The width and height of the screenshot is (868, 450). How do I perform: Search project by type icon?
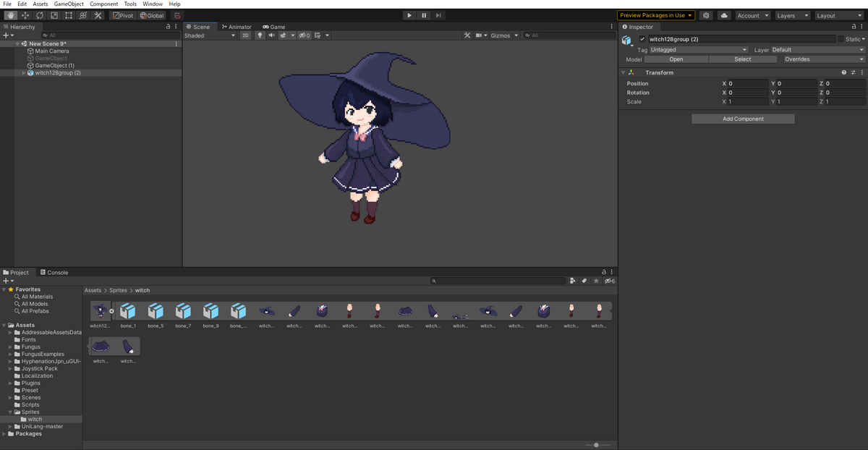(573, 281)
